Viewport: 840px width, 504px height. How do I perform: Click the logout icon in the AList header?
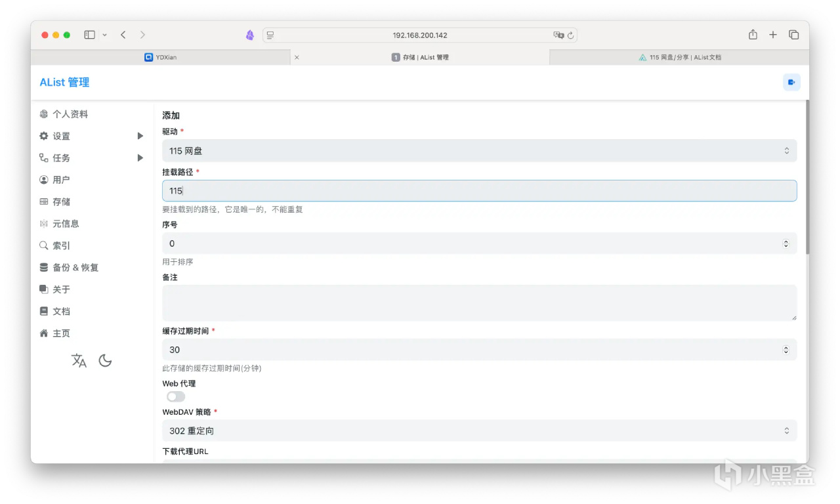(791, 82)
